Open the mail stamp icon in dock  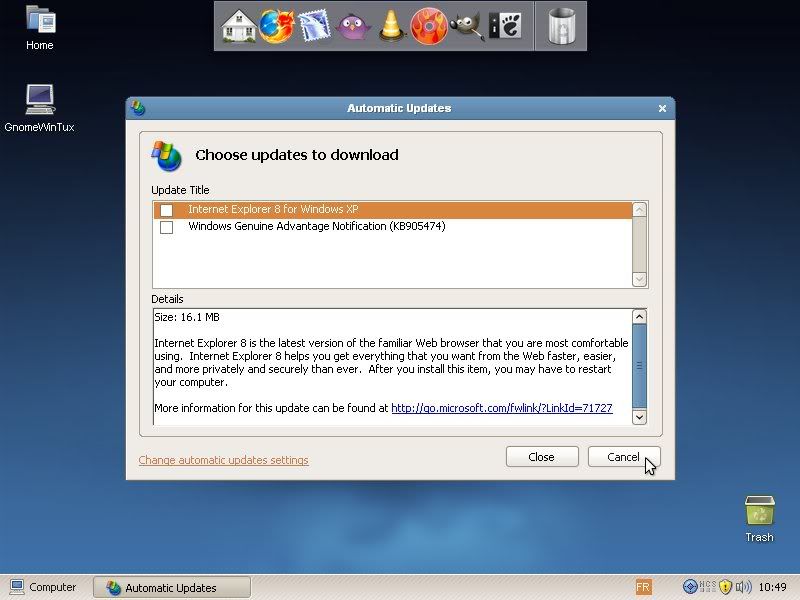(314, 26)
